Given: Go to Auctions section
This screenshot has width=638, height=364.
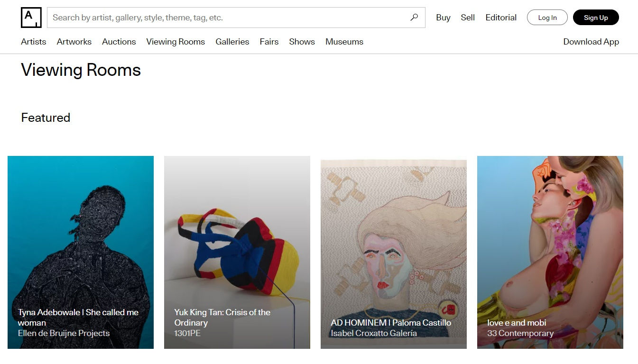Looking at the screenshot, I should point(119,42).
